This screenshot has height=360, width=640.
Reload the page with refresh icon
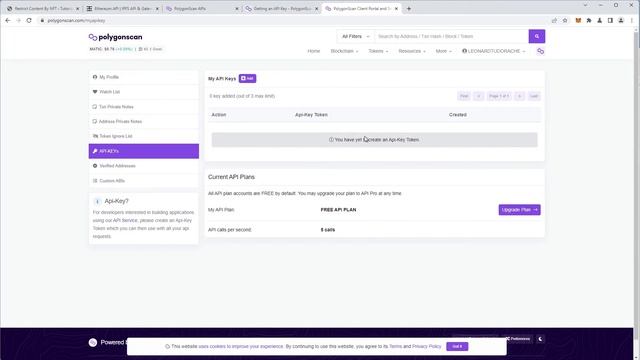(x=29, y=20)
